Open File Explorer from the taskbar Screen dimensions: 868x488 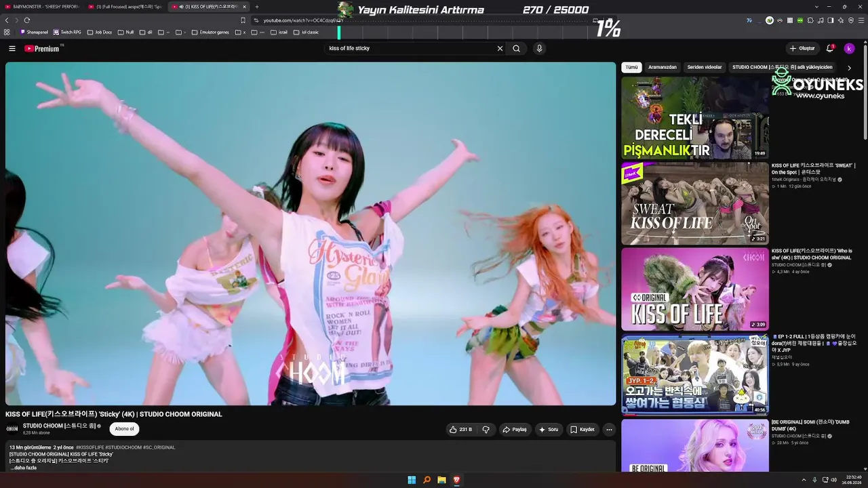[x=441, y=480]
